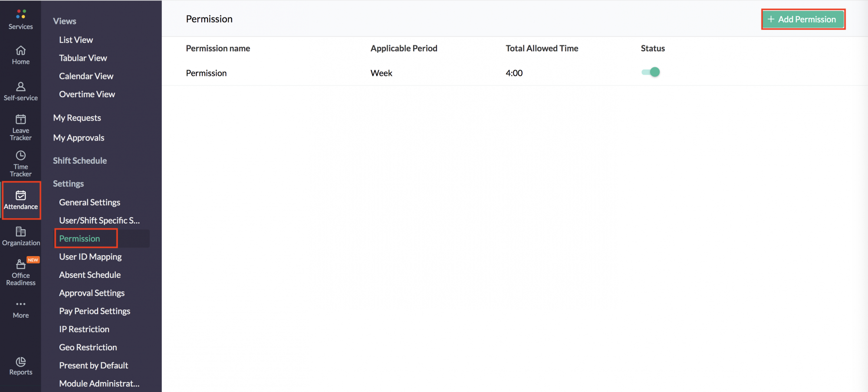868x392 pixels.
Task: Open the Time Tracker clock icon
Action: coord(21,155)
